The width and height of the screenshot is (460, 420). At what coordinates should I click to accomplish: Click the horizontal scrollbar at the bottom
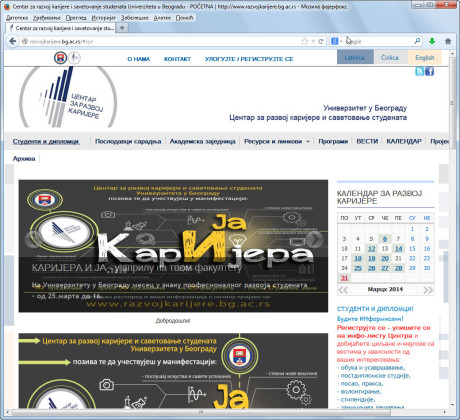tap(200, 412)
